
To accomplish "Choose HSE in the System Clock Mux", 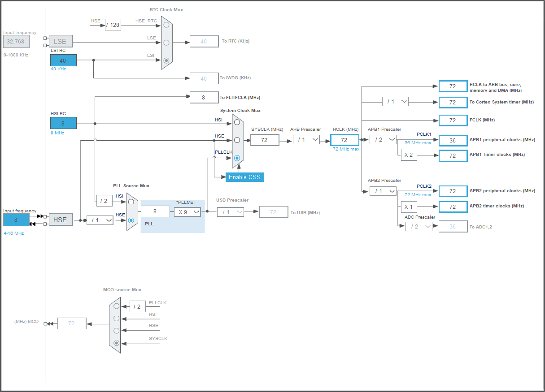I will click(x=237, y=140).
